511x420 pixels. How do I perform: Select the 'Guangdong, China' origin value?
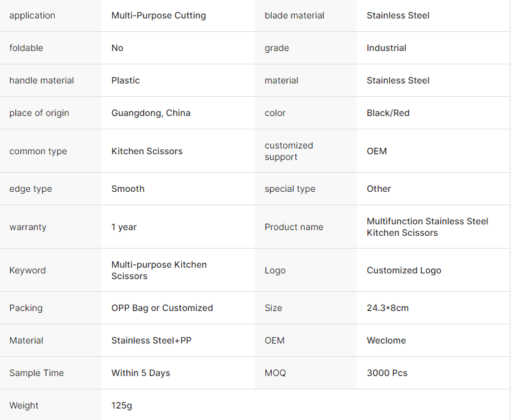pyautogui.click(x=151, y=113)
